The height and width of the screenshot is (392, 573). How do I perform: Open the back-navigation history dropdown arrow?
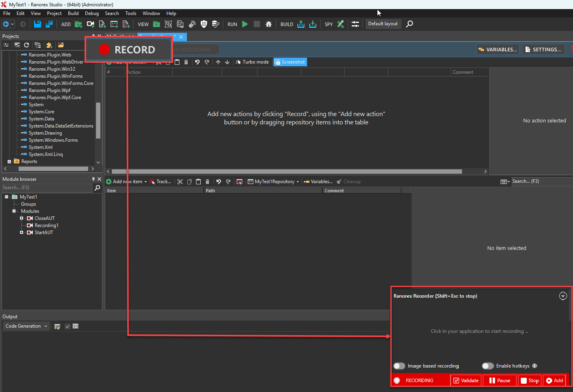click(x=13, y=24)
